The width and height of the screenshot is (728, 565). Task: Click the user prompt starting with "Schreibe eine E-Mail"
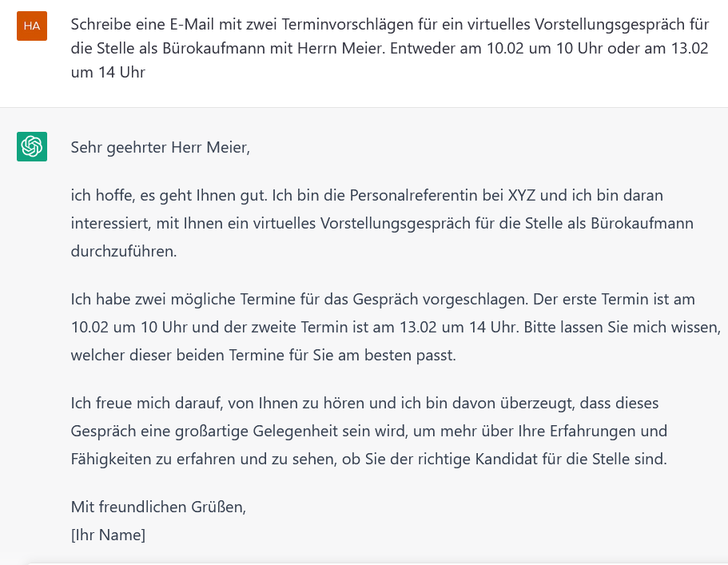click(389, 48)
